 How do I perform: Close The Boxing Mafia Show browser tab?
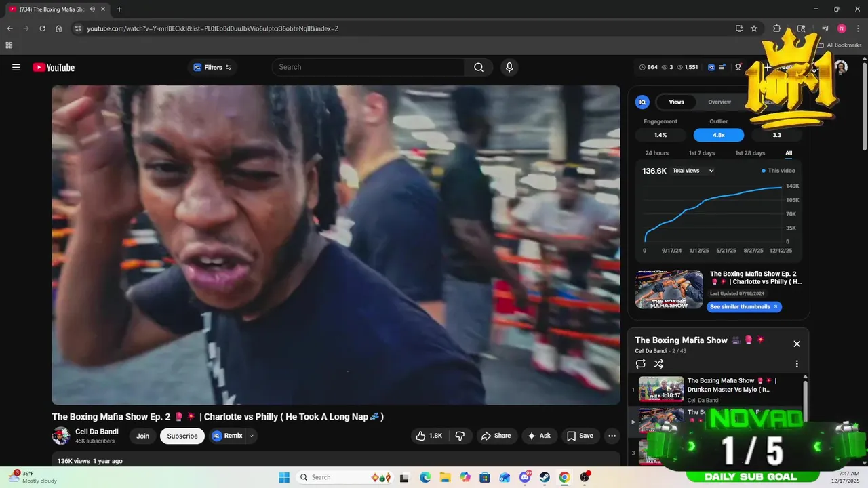pyautogui.click(x=103, y=9)
